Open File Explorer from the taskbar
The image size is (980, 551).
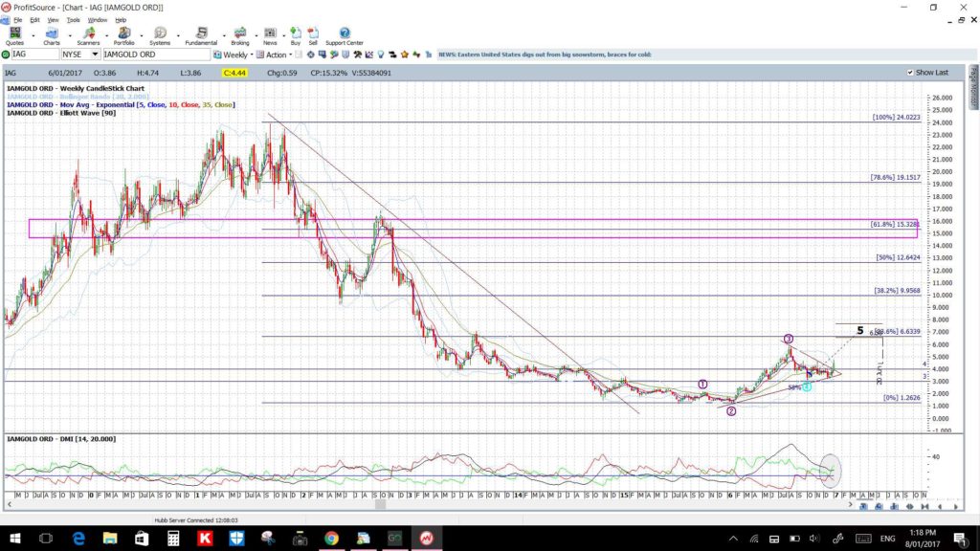(110, 538)
